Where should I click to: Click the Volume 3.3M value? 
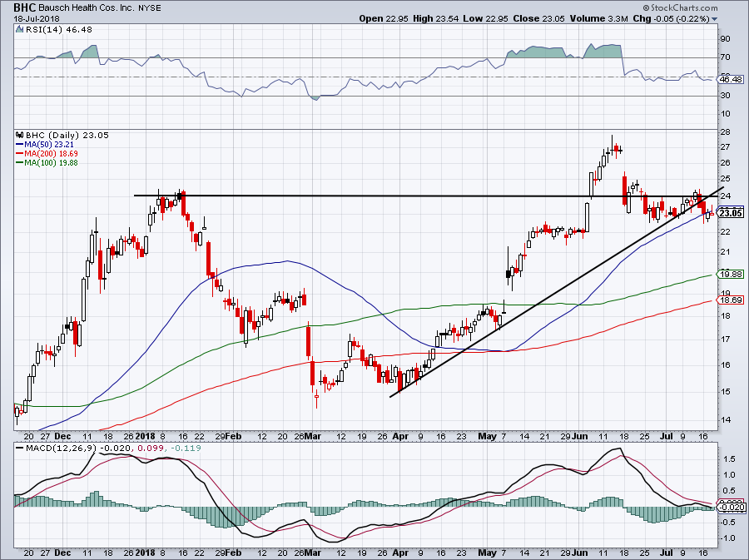[598, 18]
